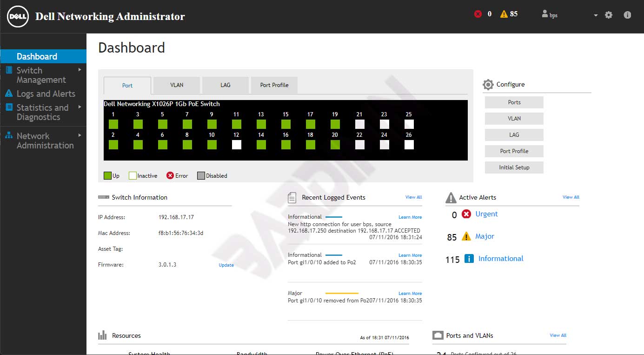Click the Initial Setup button
644x355 pixels.
514,167
